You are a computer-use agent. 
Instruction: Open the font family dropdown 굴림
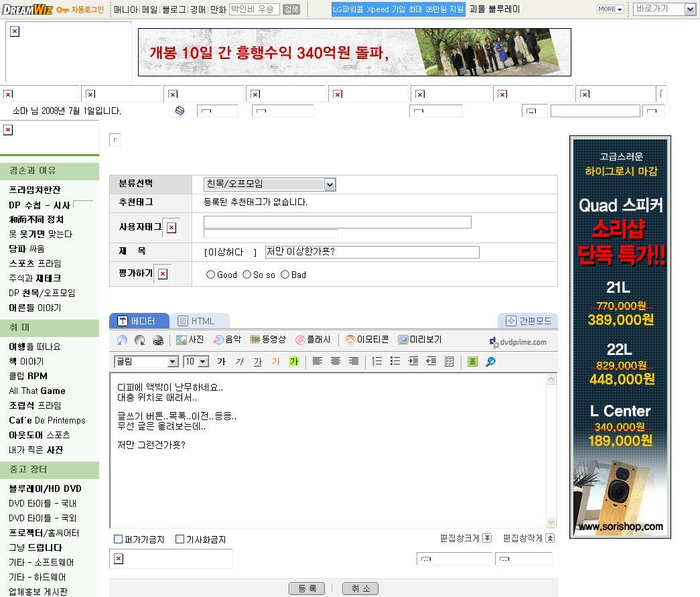pos(173,362)
